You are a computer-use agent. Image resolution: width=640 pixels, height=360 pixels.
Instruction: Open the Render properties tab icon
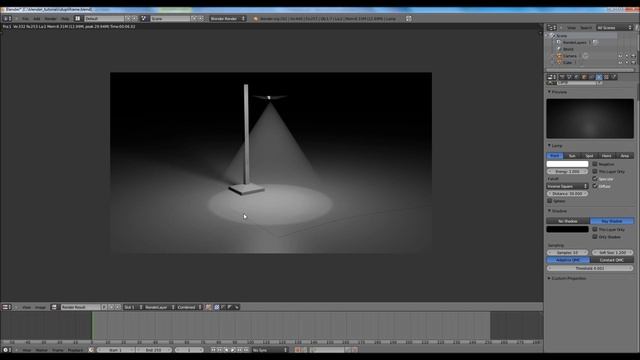pyautogui.click(x=562, y=77)
